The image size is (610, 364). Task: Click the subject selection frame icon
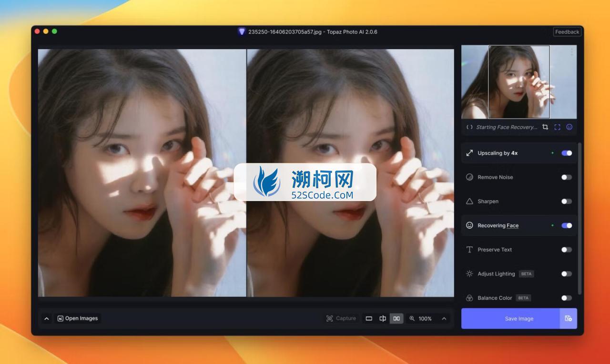click(x=557, y=127)
